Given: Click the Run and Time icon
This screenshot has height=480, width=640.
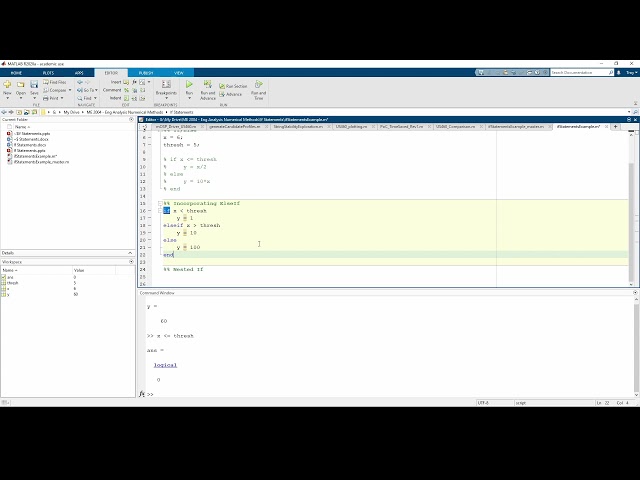Looking at the screenshot, I should click(x=258, y=84).
